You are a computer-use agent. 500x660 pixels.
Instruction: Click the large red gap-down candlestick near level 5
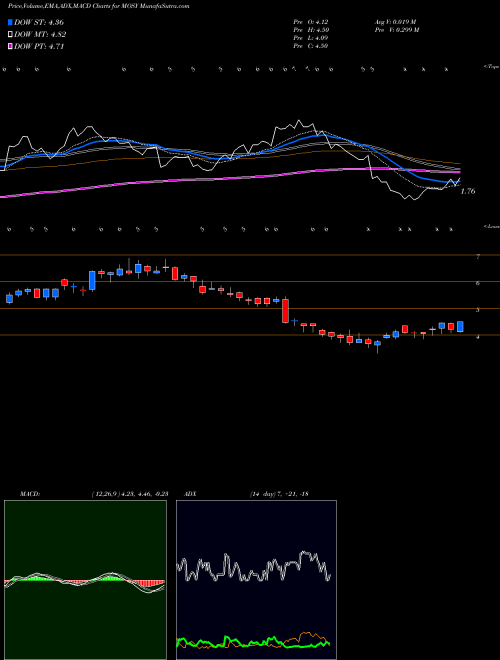pyautogui.click(x=285, y=311)
